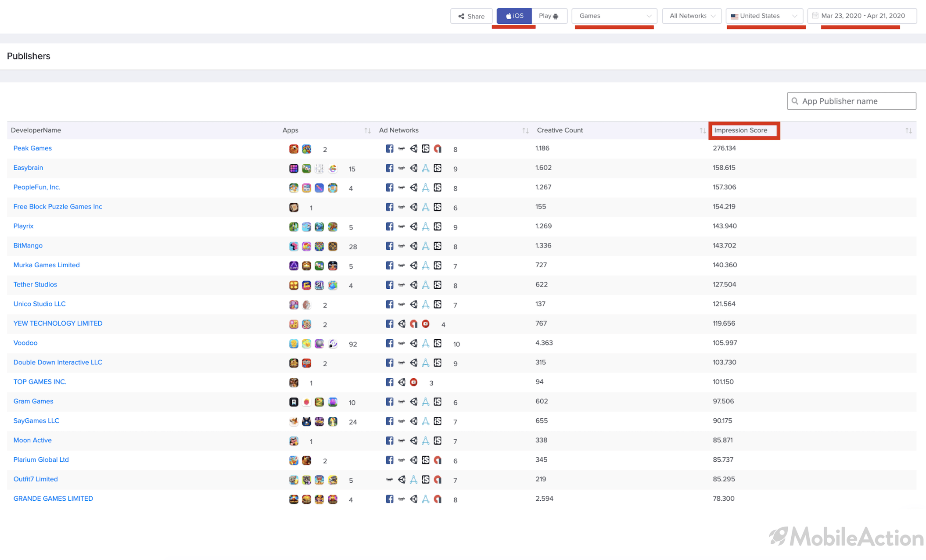Click Facebook network icon in Peak Games row
926x560 pixels.
(x=389, y=149)
